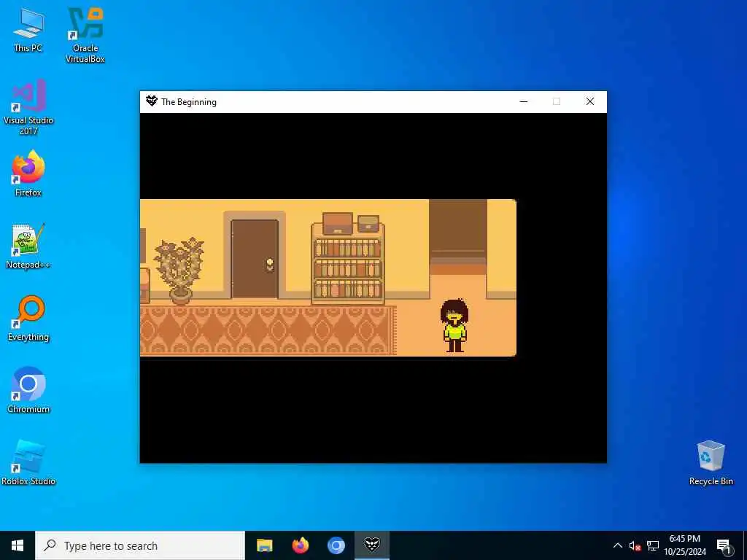Click the Firefox desktop shortcut
This screenshot has width=747, height=560.
pos(28,174)
